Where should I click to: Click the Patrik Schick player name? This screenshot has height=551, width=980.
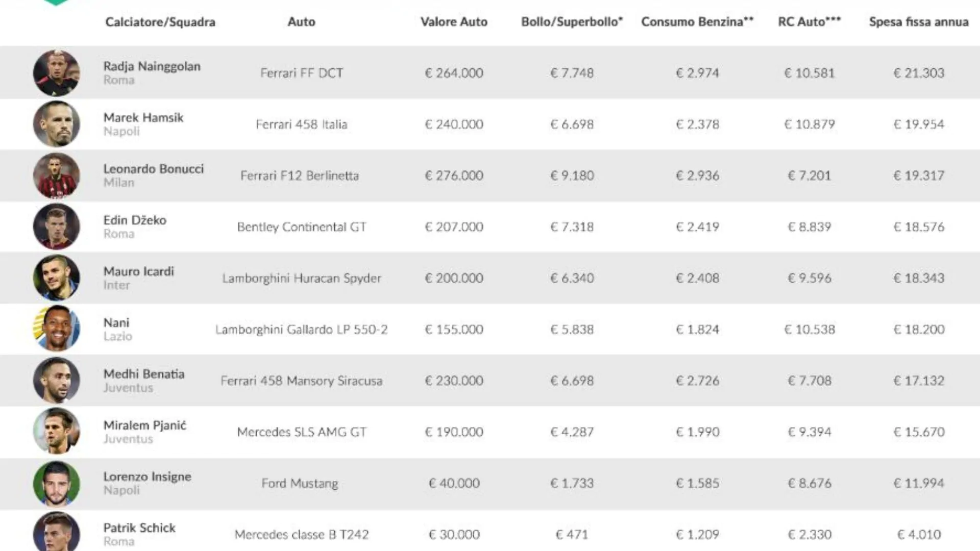pyautogui.click(x=139, y=528)
